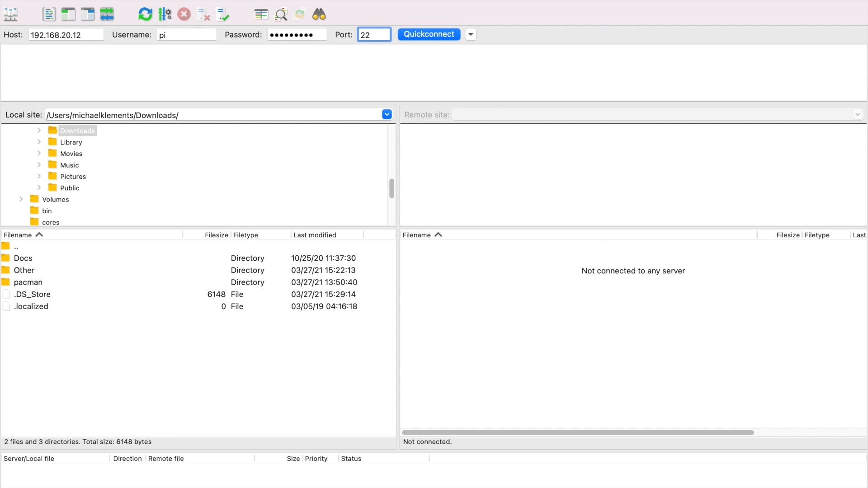
Task: Toggle local directory tree display
Action: point(68,14)
